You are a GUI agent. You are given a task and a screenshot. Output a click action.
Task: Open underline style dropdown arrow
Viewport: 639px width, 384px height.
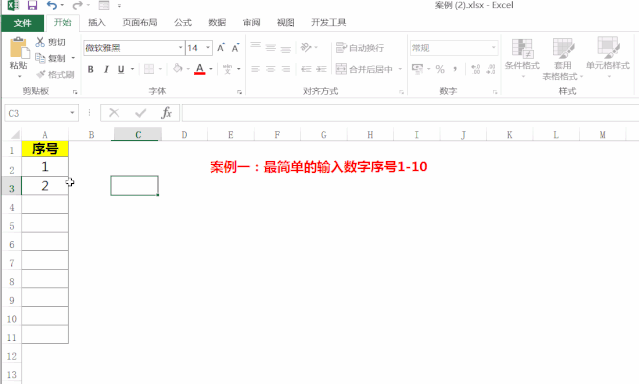pyautogui.click(x=132, y=69)
